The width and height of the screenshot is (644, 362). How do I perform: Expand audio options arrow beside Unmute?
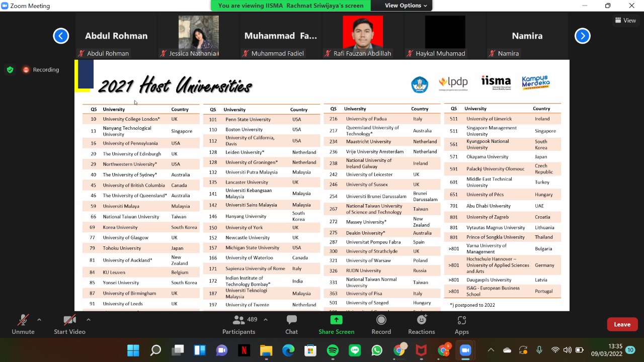click(39, 319)
